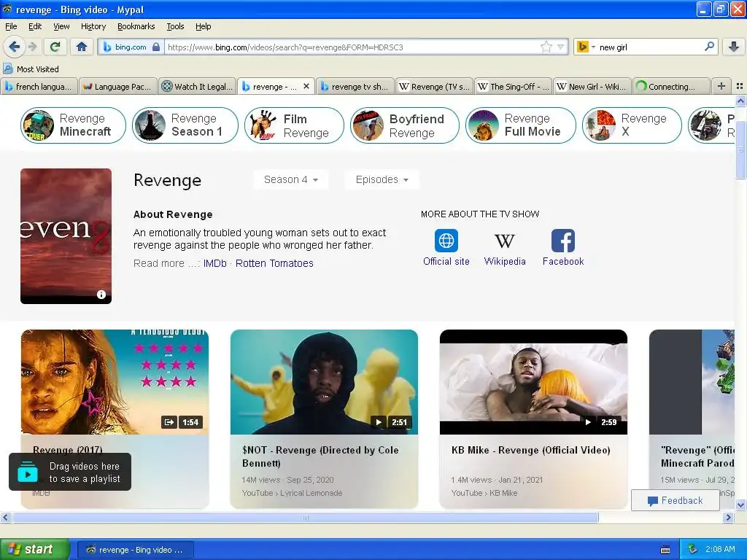
Task: Click the keyboard icon in system tray
Action: pyautogui.click(x=665, y=550)
